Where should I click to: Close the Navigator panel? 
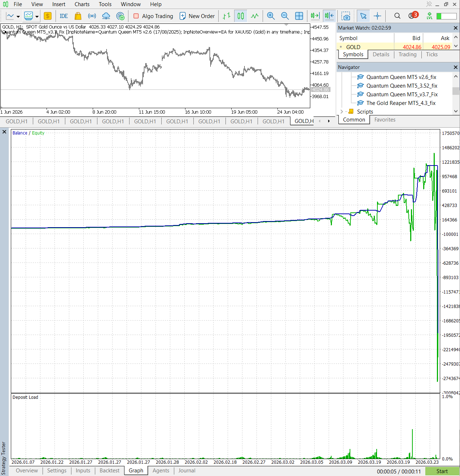tap(456, 67)
